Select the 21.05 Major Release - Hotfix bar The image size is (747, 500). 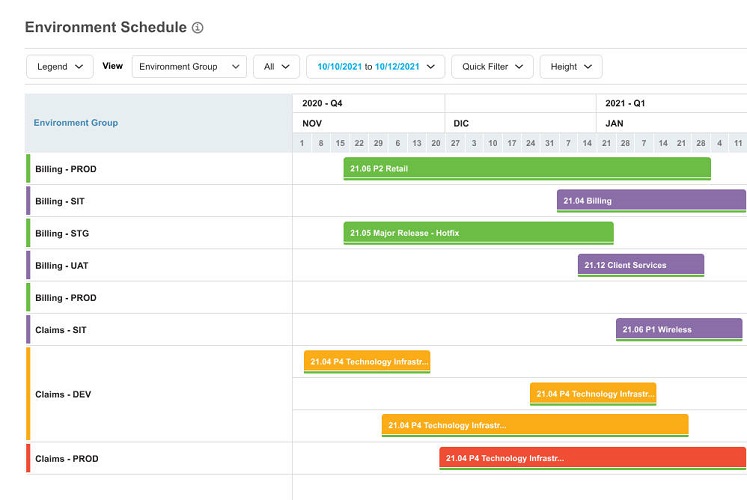click(x=478, y=233)
